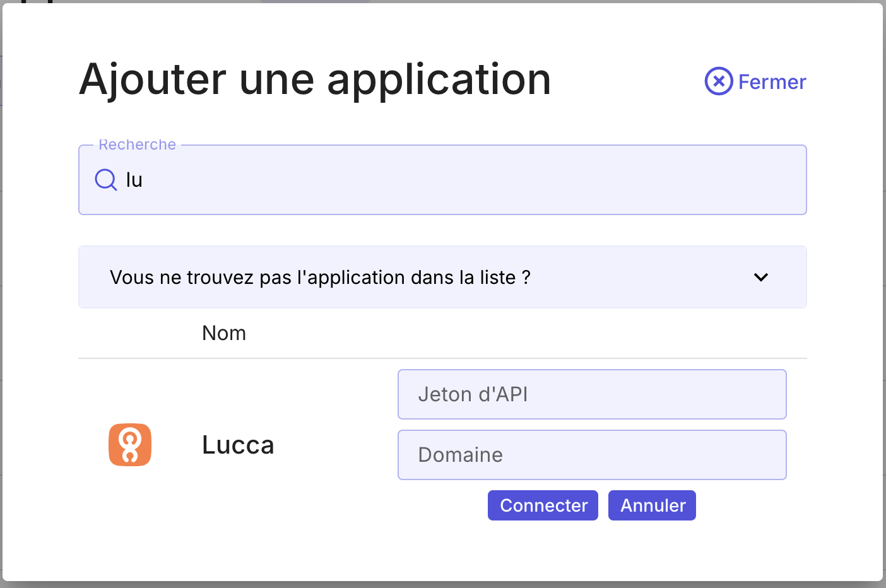Focus the Recherche search field
Image resolution: width=886 pixels, height=588 pixels.
pyautogui.click(x=442, y=180)
